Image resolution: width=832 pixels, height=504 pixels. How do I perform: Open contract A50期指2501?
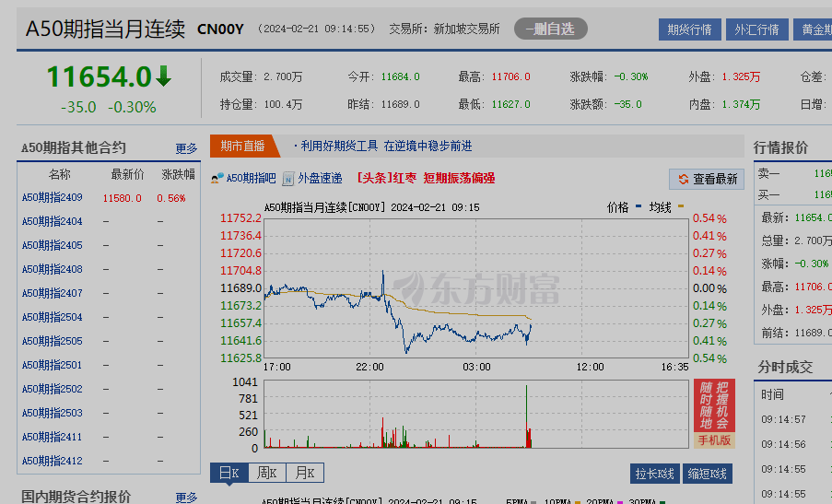click(x=52, y=365)
